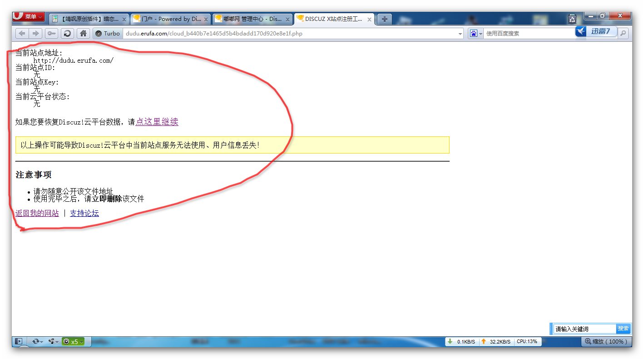Click the 请输入关键词 floating search field
644x359 pixels.
click(x=585, y=329)
